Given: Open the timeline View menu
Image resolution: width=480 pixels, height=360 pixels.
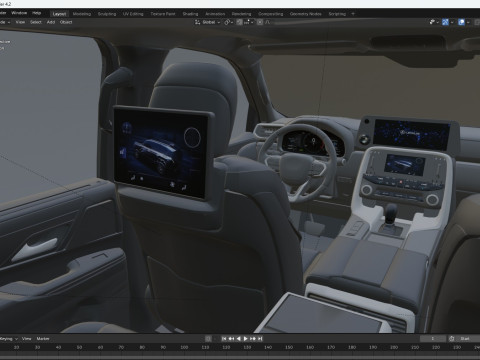Looking at the screenshot, I should tap(26, 339).
